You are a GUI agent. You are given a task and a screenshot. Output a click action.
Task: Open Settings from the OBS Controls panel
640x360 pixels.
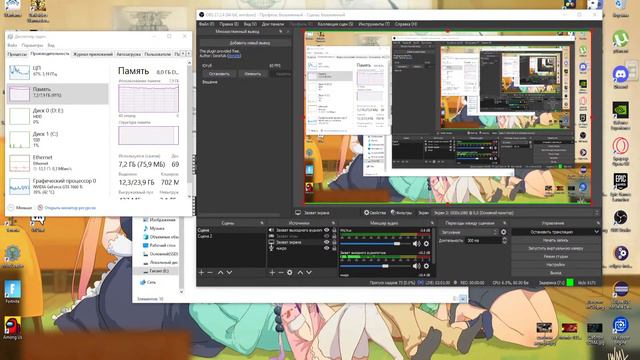coord(555,264)
